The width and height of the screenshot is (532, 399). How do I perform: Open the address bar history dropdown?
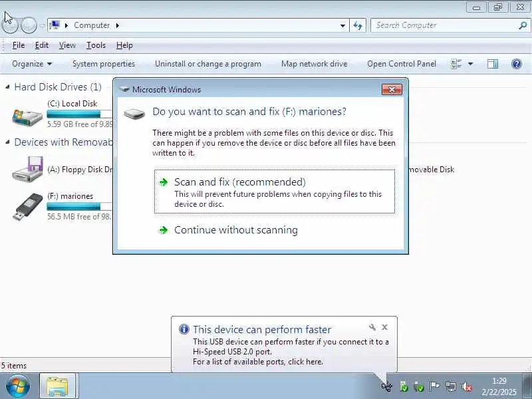click(342, 25)
